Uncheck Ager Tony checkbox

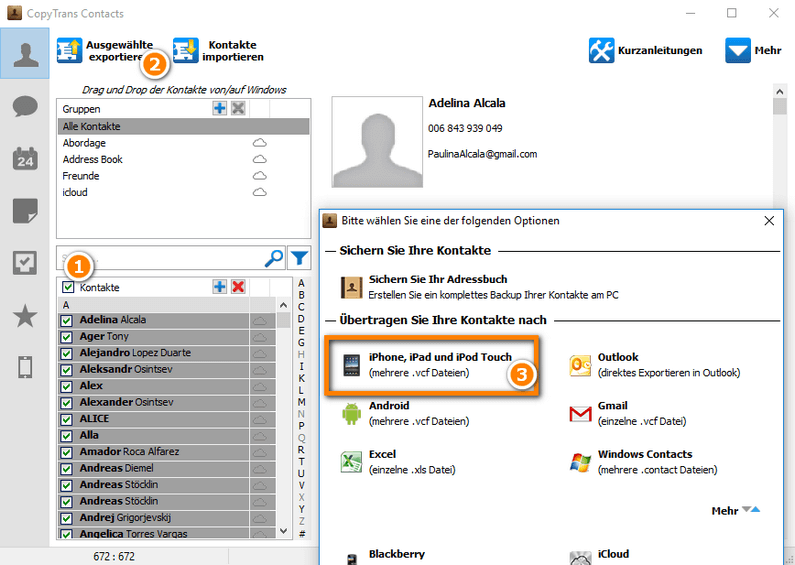[66, 337]
